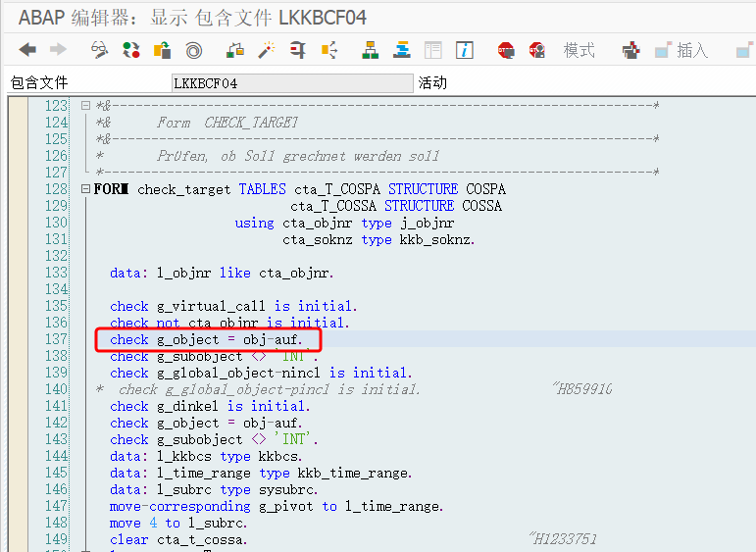Click the code 'check g_virtual_call is initial.'
The height and width of the screenshot is (552, 756).
click(x=233, y=306)
